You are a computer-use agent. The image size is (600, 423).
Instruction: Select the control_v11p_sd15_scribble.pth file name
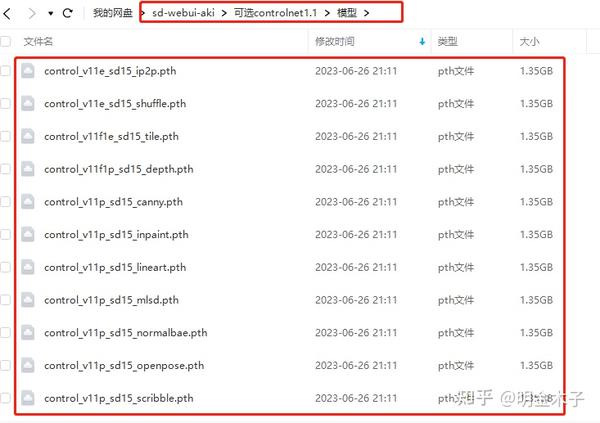click(119, 398)
